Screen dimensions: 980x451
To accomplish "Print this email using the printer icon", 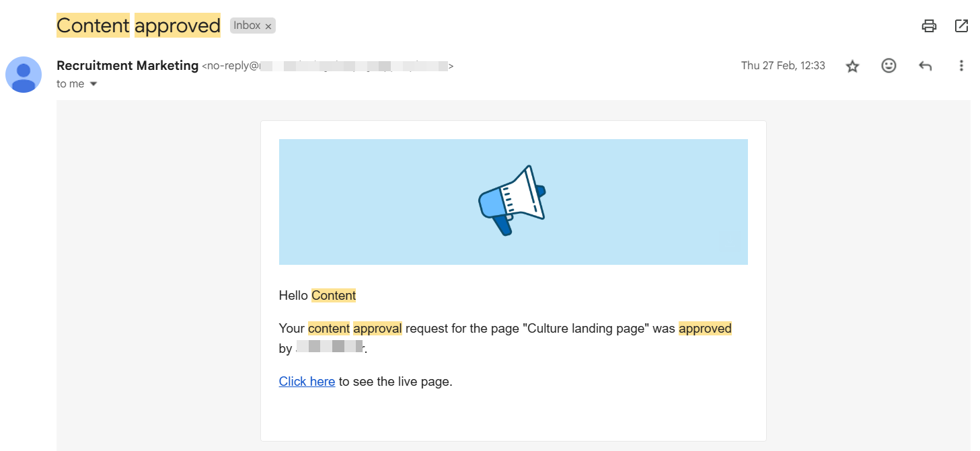I will 929,26.
